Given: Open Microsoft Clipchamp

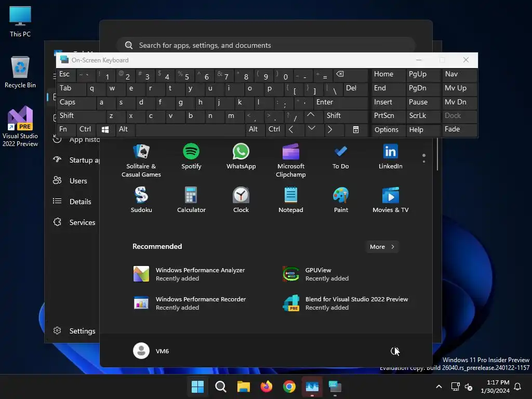Looking at the screenshot, I should pyautogui.click(x=291, y=161).
